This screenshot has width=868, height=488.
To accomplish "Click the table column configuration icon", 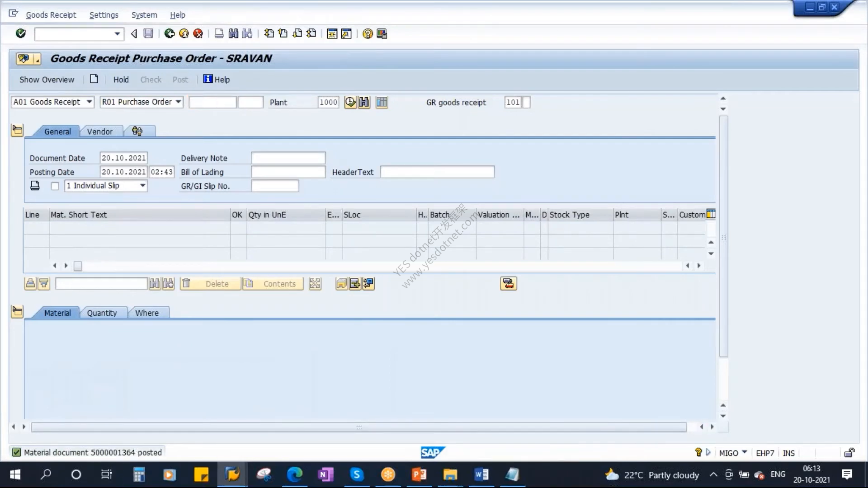I will 711,214.
